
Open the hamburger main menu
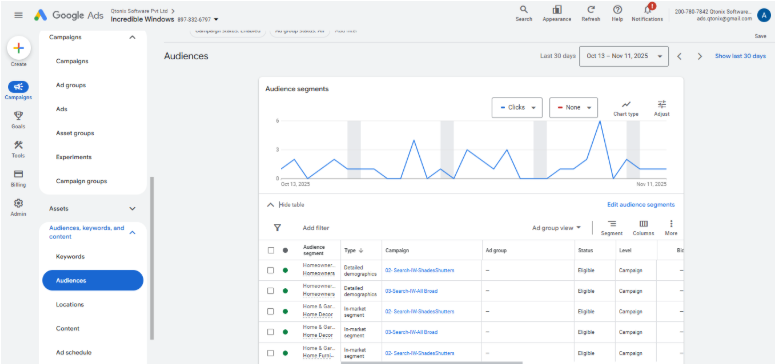click(x=18, y=15)
